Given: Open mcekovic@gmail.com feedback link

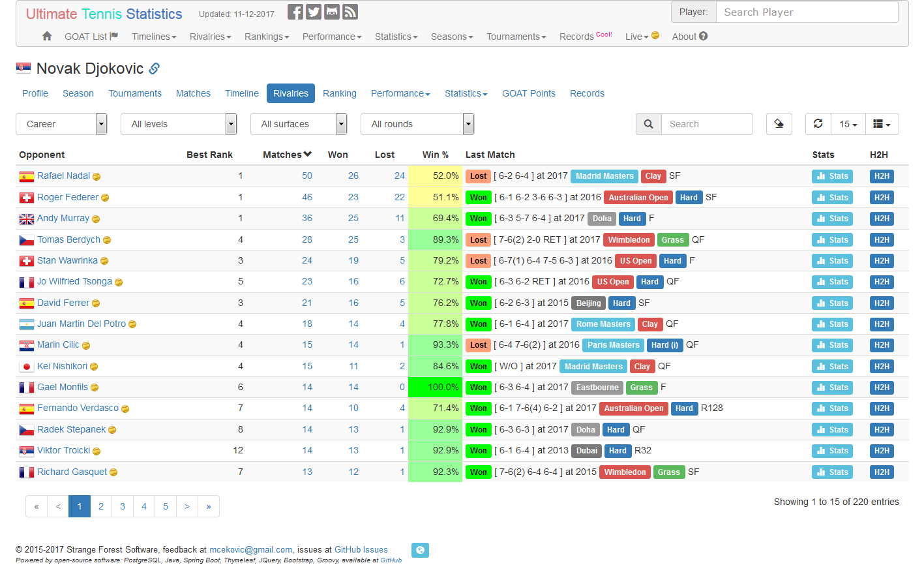Looking at the screenshot, I should [x=251, y=550].
